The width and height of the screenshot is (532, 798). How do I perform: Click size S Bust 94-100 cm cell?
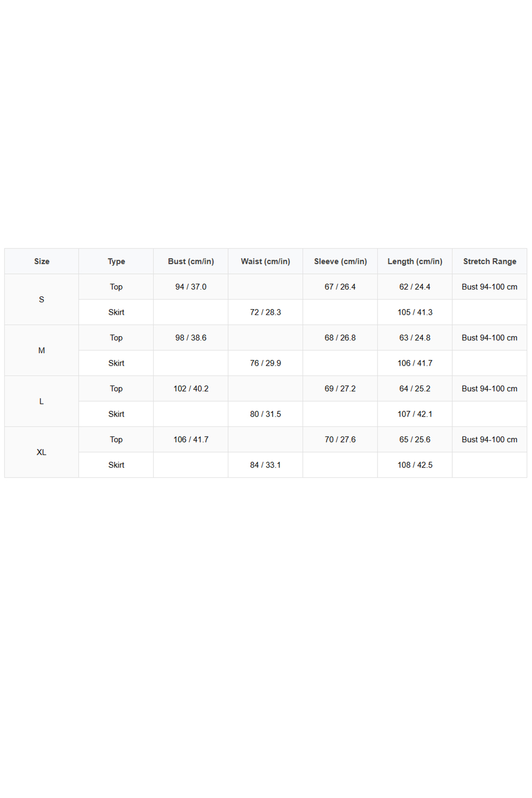click(489, 287)
